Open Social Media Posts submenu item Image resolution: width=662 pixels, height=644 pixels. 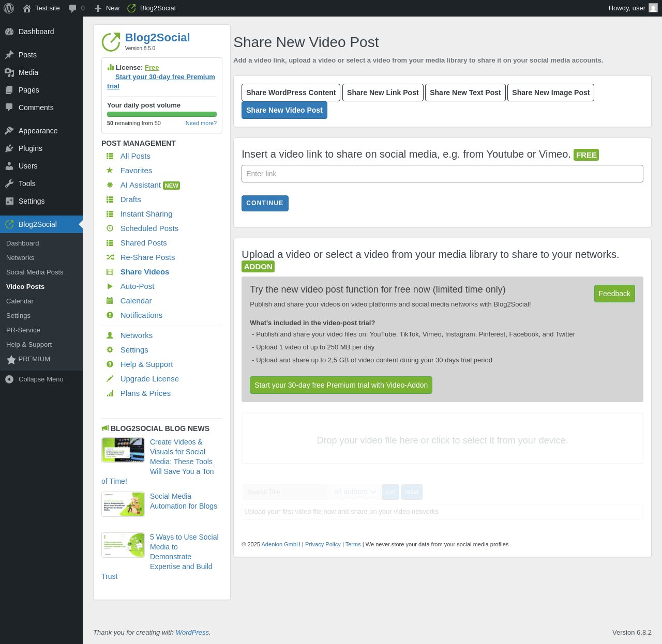(x=35, y=272)
